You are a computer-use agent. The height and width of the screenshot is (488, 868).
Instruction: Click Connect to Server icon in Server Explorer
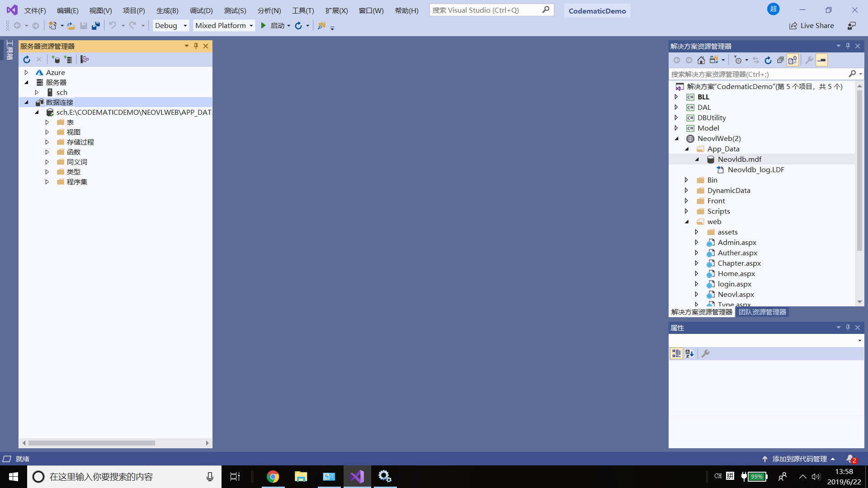(68, 59)
